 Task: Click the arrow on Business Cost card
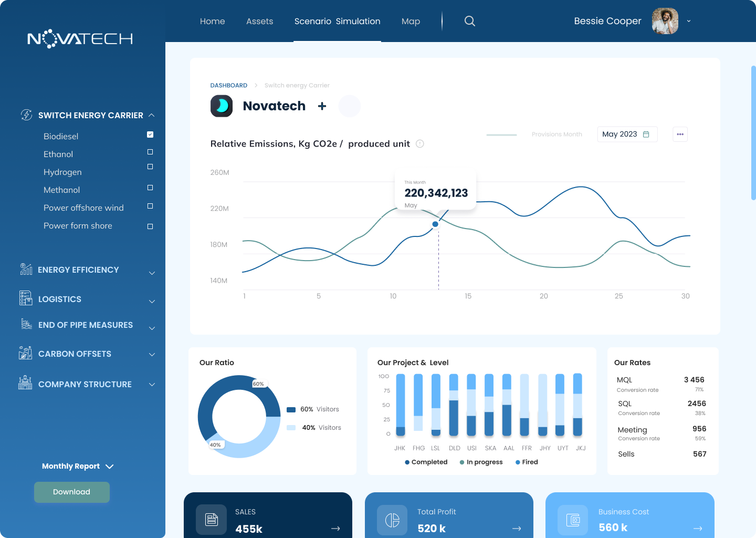[698, 529]
